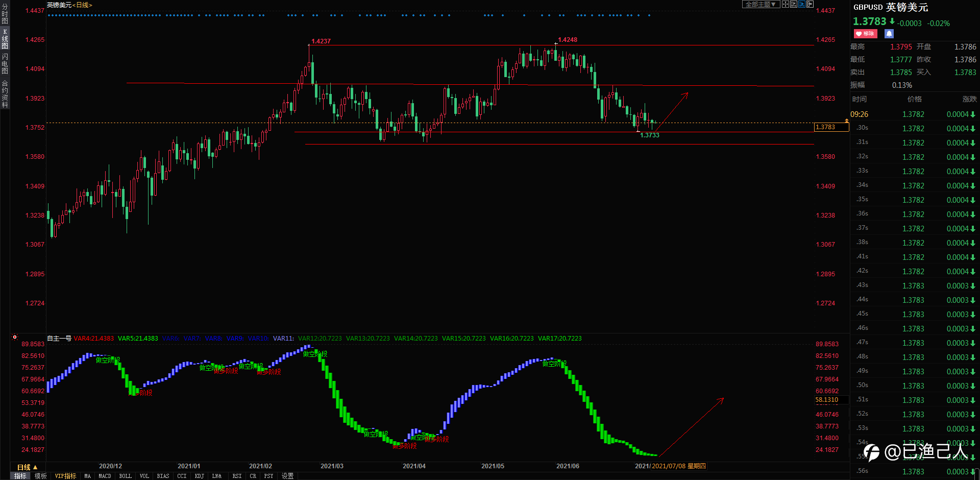Viewport: 980px width, 480px height.
Task: Apply the MACD indicator
Action: [105, 476]
